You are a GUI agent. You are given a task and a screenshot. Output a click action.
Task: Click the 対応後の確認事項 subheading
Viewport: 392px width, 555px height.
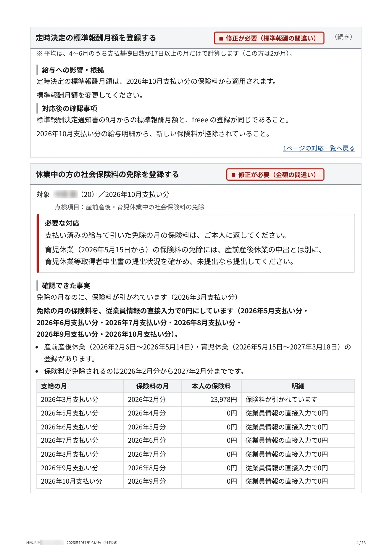click(x=70, y=108)
